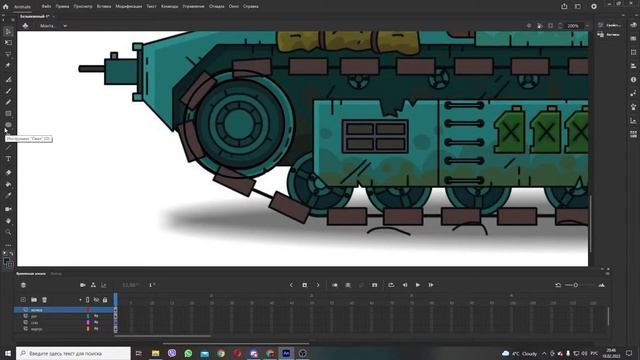This screenshot has height=360, width=640.
Task: Select the Selection arrow tool
Action: (8, 32)
